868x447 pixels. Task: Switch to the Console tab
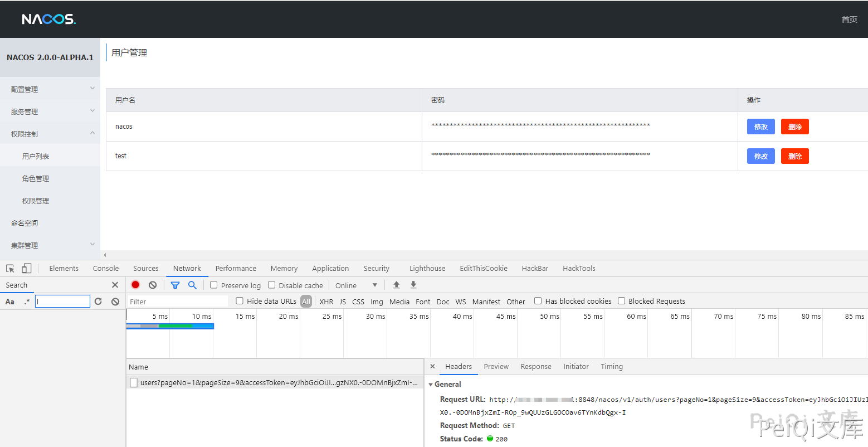point(106,269)
